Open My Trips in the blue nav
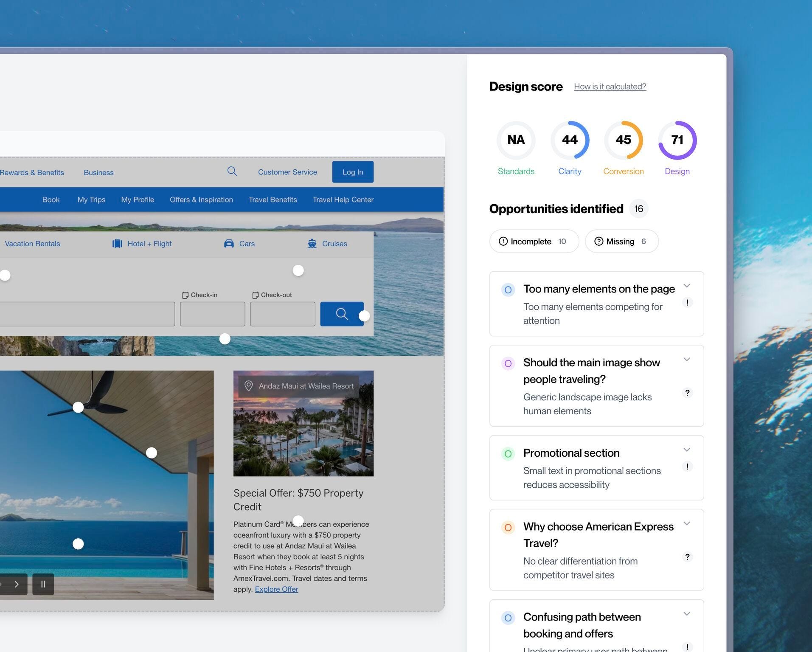 pyautogui.click(x=91, y=200)
